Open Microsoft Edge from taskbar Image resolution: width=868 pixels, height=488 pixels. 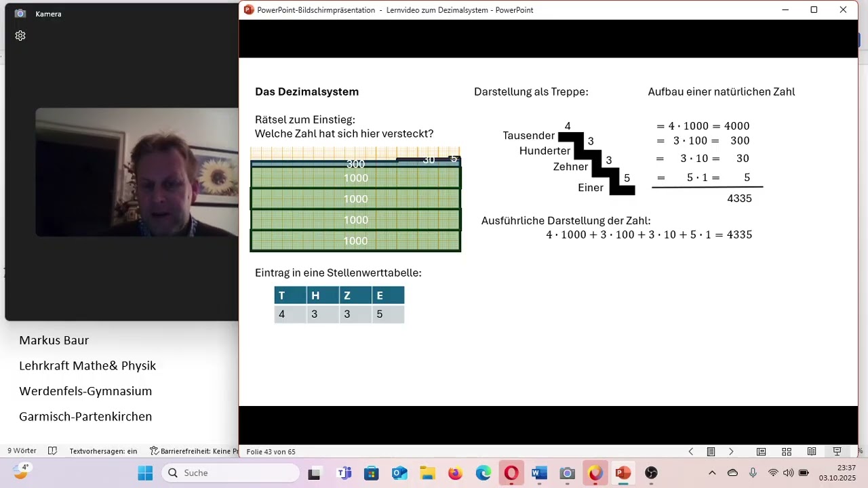(x=484, y=473)
